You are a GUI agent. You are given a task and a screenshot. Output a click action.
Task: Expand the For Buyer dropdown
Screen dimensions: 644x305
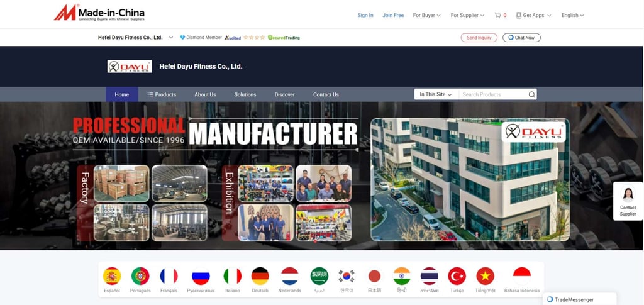coord(427,15)
